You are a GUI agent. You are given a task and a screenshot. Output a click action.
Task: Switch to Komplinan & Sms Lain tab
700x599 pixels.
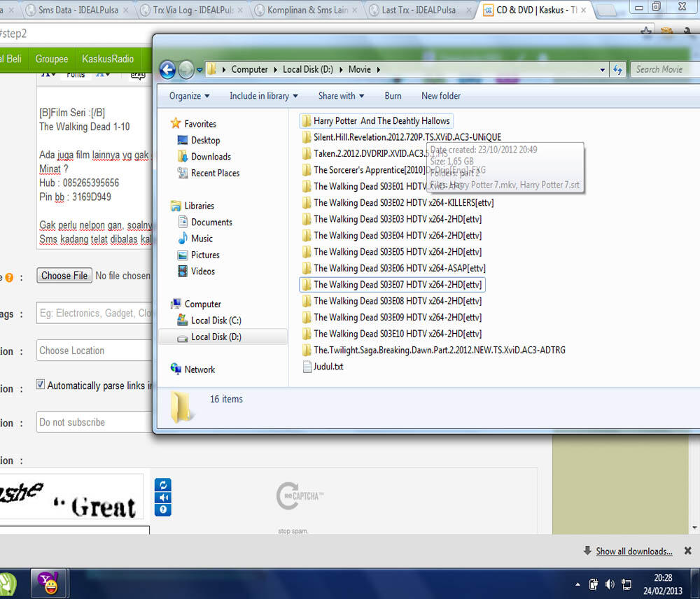(307, 10)
